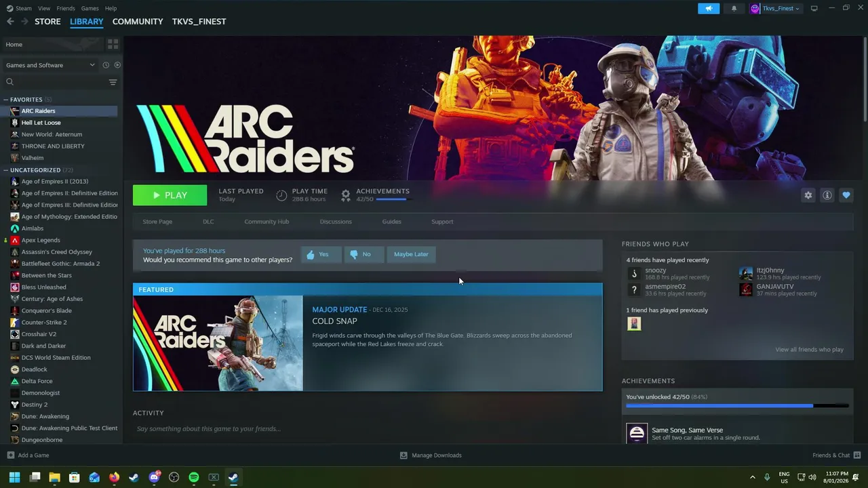This screenshot has width=868, height=488.
Task: Open the DLC link
Action: click(208, 222)
